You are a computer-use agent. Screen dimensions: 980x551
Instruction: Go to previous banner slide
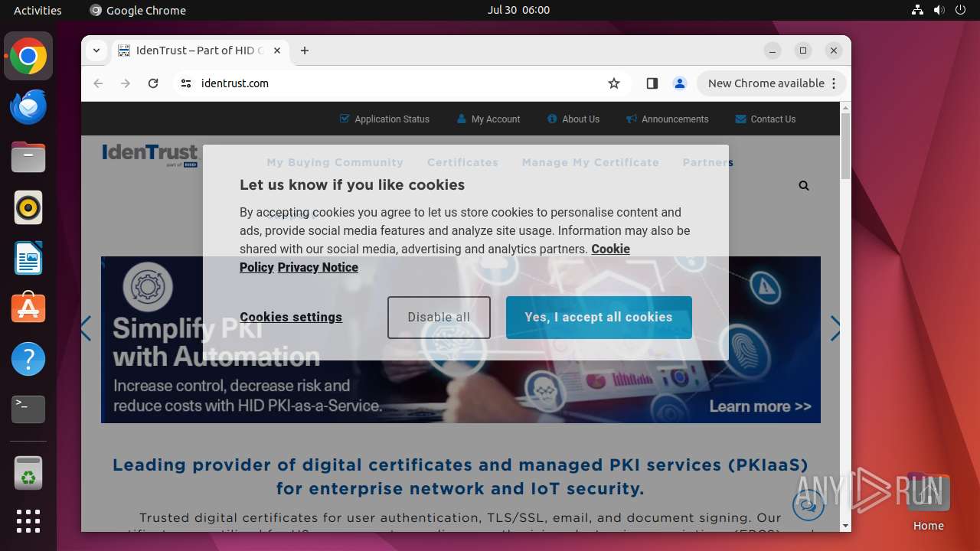click(x=87, y=328)
